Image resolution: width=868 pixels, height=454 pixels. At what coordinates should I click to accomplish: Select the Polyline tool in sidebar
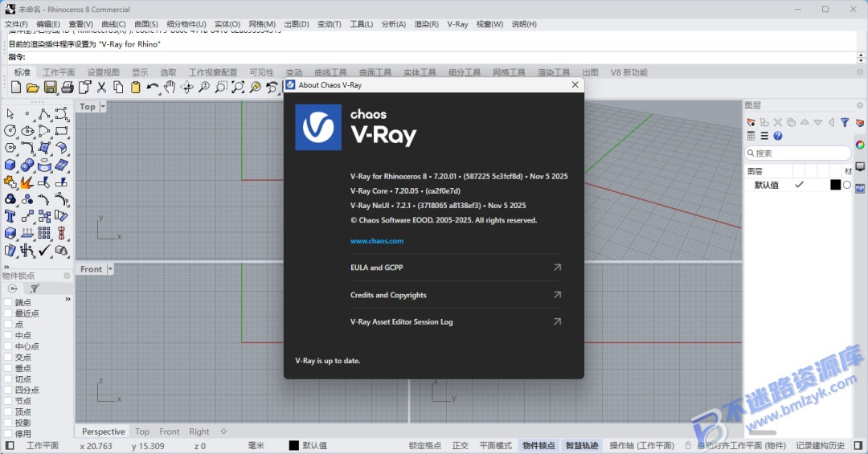[44, 114]
